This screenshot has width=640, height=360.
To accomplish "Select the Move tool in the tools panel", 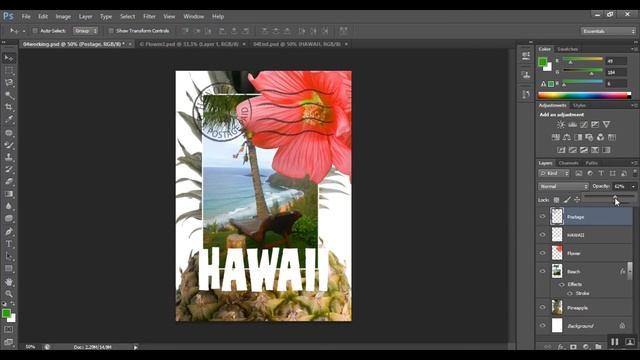I will click(9, 58).
